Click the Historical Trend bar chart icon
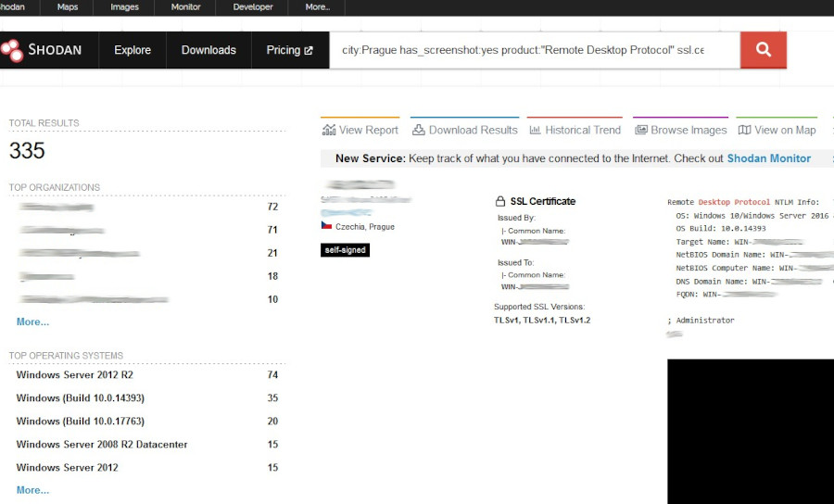Viewport: 834px width, 504px height. (535, 130)
